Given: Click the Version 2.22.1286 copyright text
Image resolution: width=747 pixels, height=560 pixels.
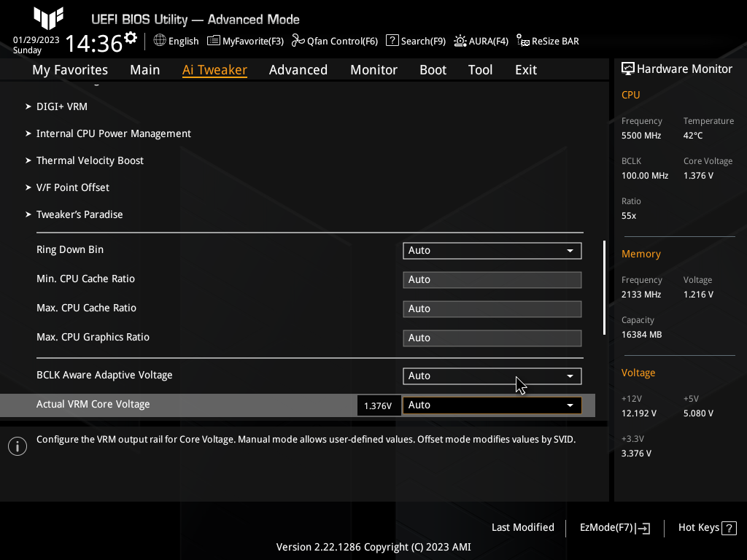Looking at the screenshot, I should coord(373,547).
